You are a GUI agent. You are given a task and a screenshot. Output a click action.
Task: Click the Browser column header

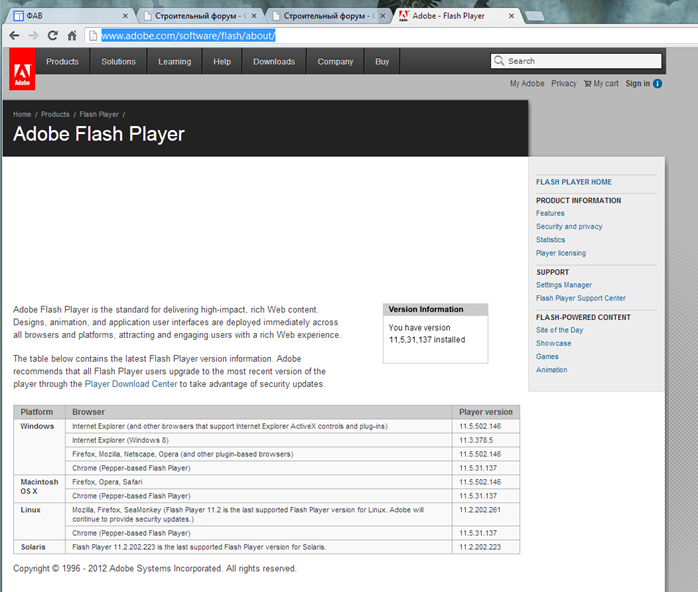coord(259,412)
